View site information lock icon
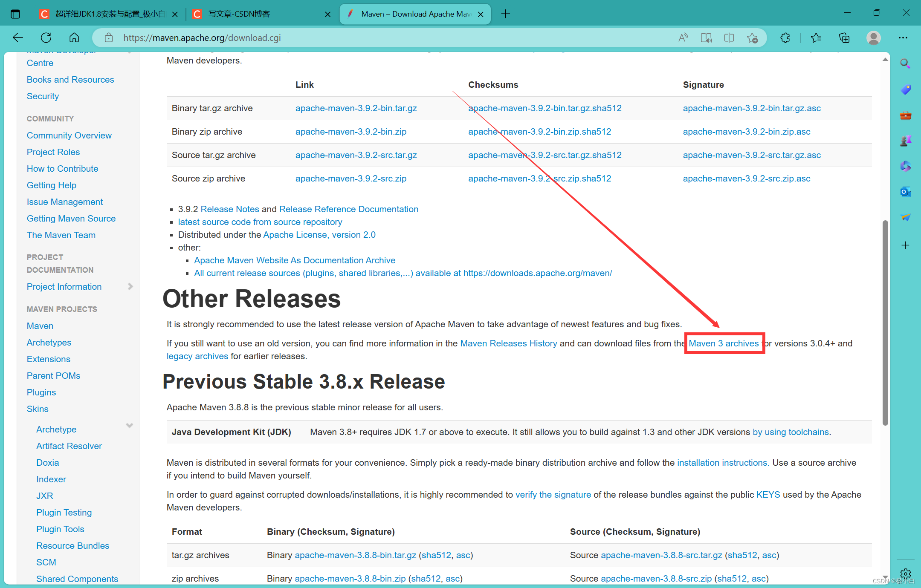This screenshot has height=588, width=921. 109,38
